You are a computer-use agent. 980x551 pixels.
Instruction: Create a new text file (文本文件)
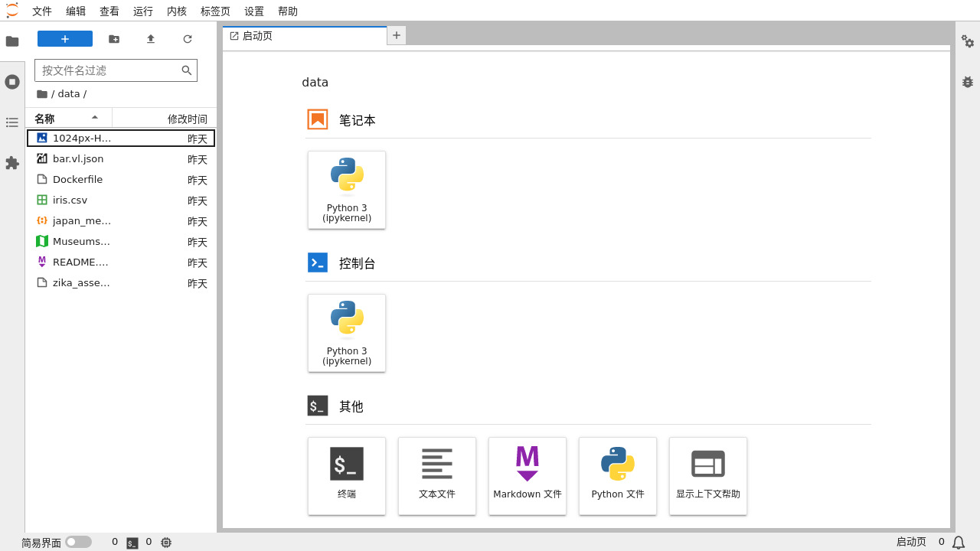(437, 476)
